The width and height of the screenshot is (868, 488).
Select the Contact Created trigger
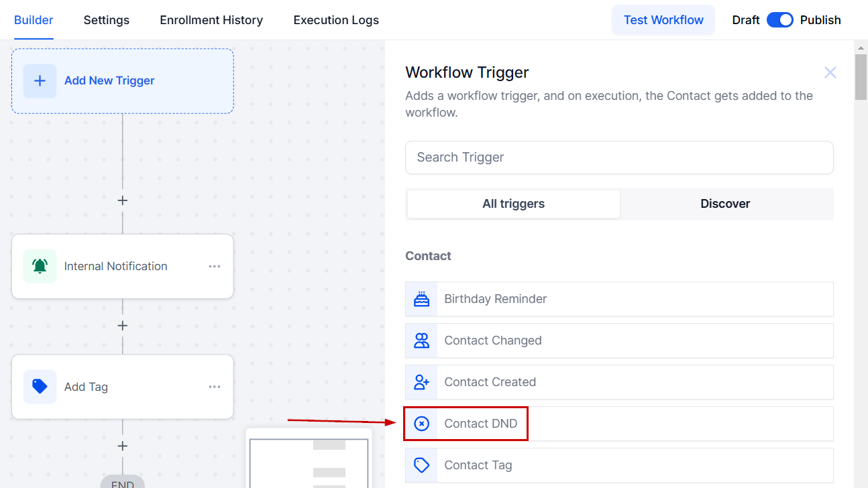tap(619, 382)
